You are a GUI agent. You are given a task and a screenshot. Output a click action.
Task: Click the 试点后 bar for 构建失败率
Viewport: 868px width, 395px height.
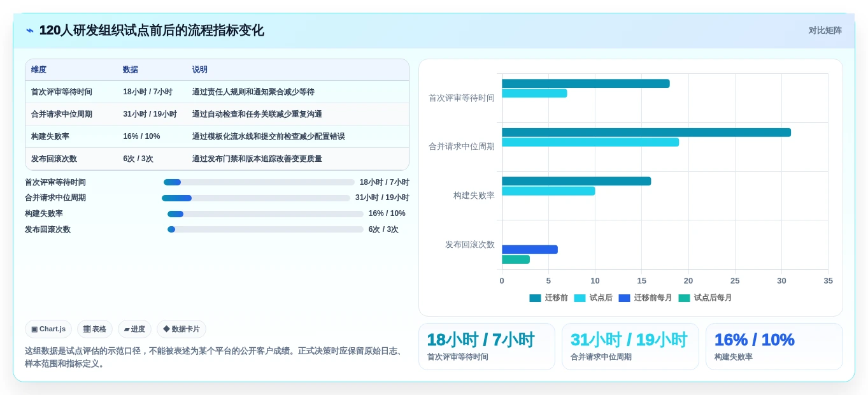point(548,191)
